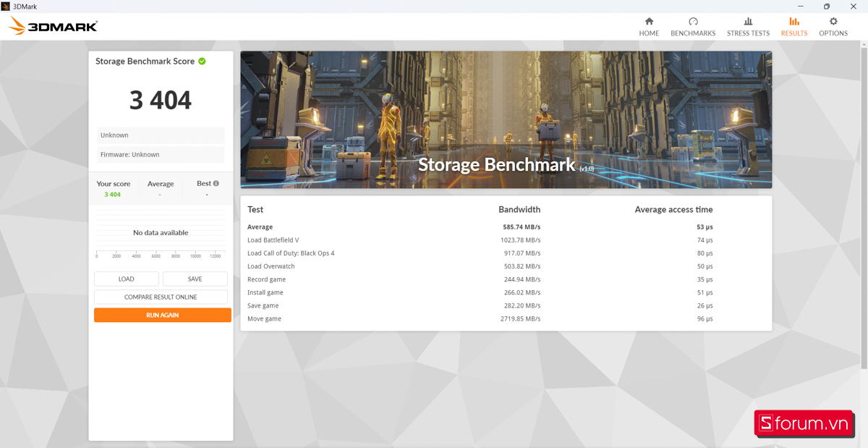Click the large 3 404 score
The image size is (868, 448).
click(x=161, y=100)
